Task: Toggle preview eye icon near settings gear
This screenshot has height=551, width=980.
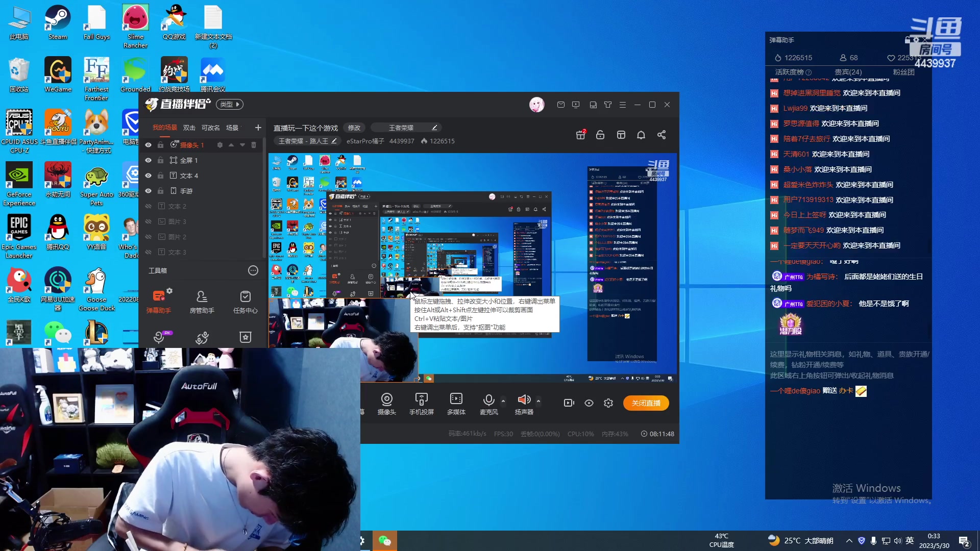Action: [x=589, y=403]
